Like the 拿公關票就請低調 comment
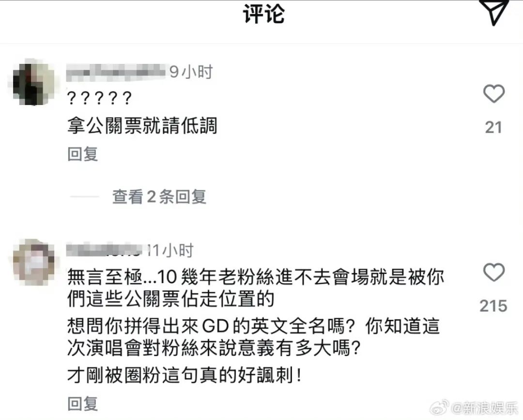This screenshot has width=523, height=420. click(494, 94)
